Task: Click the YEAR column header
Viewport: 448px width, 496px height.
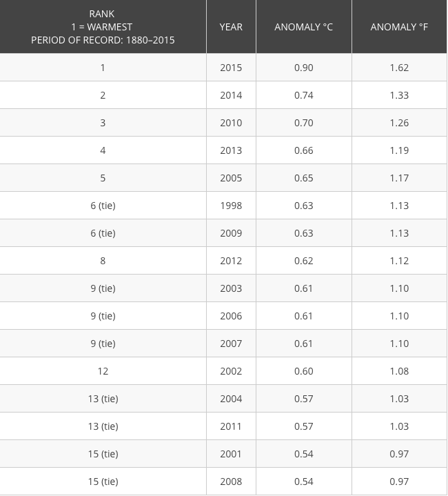Action: tap(231, 27)
